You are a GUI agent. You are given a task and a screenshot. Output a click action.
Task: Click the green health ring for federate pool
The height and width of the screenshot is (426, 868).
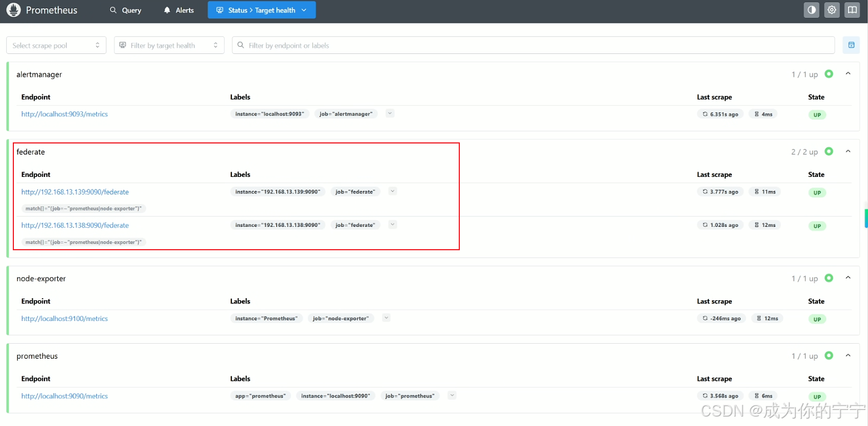(829, 151)
